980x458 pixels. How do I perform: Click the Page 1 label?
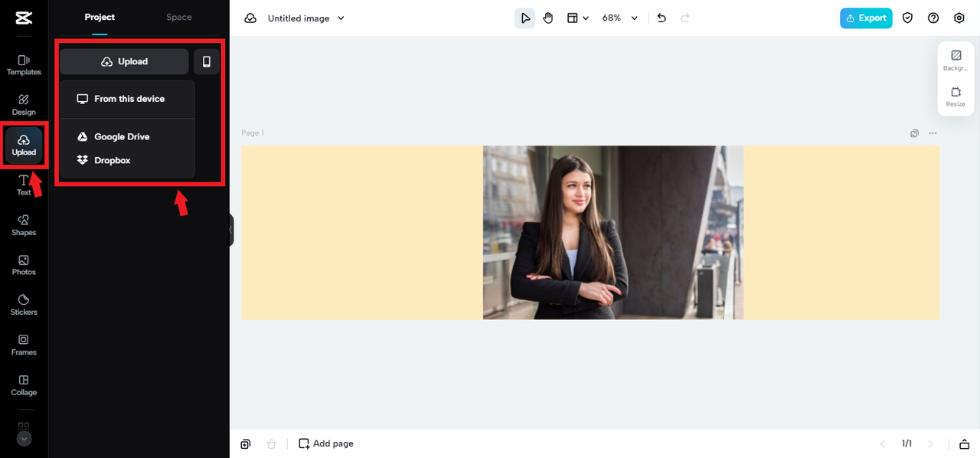[x=253, y=133]
